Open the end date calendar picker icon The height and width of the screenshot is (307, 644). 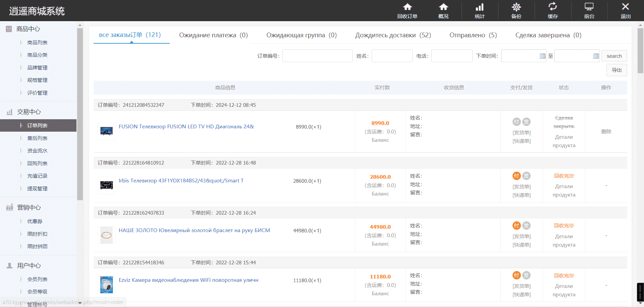click(596, 56)
